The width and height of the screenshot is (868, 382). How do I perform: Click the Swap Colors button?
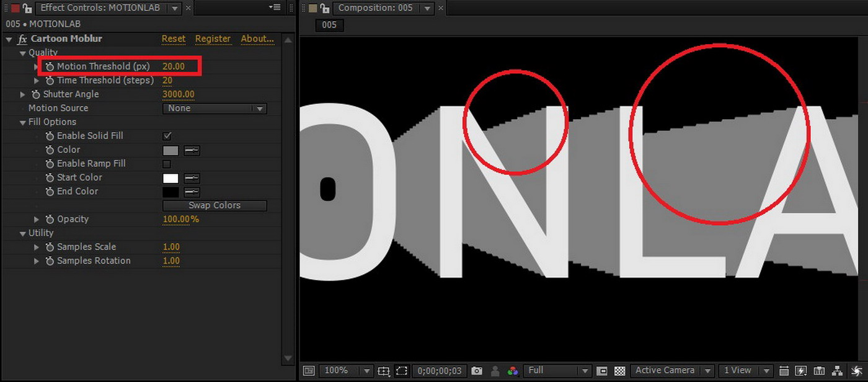click(x=215, y=205)
